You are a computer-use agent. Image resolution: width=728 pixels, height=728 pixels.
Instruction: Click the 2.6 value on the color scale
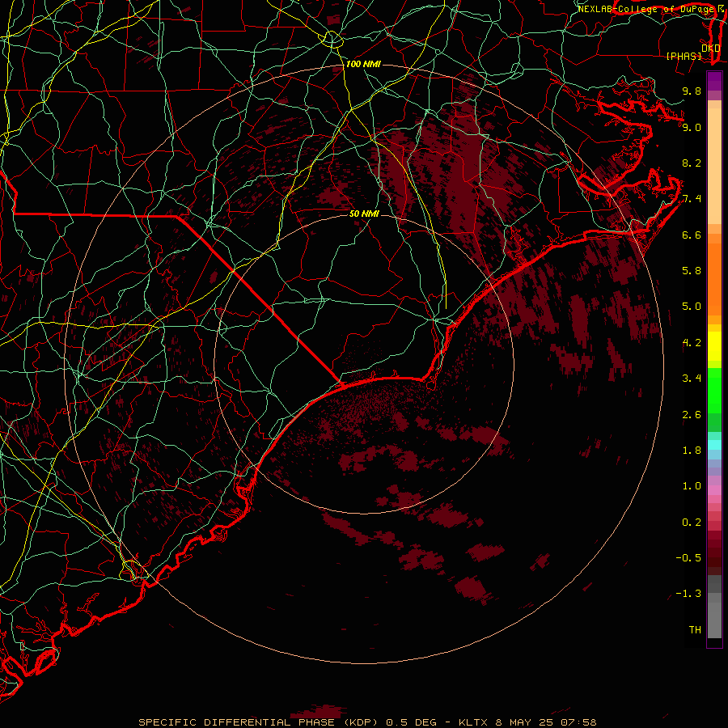tap(692, 415)
